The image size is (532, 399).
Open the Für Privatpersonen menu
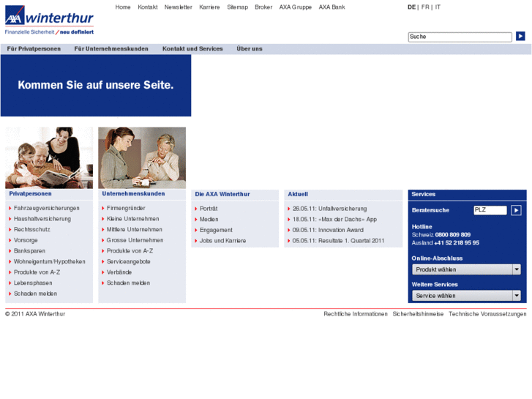click(x=34, y=49)
